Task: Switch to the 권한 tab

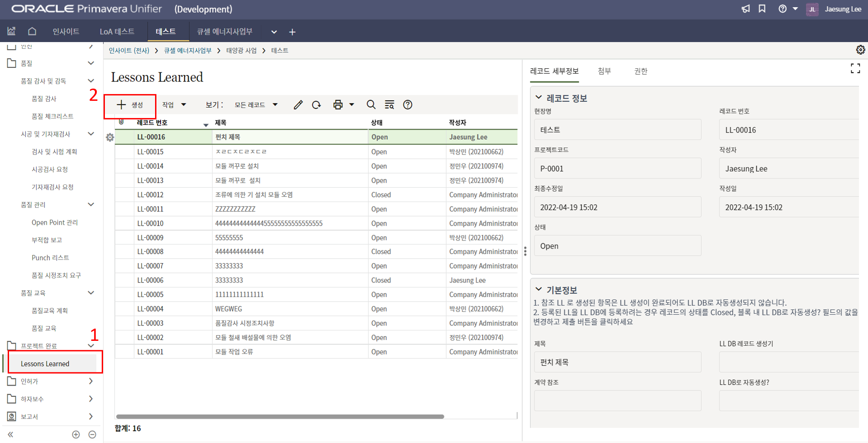Action: tap(641, 71)
